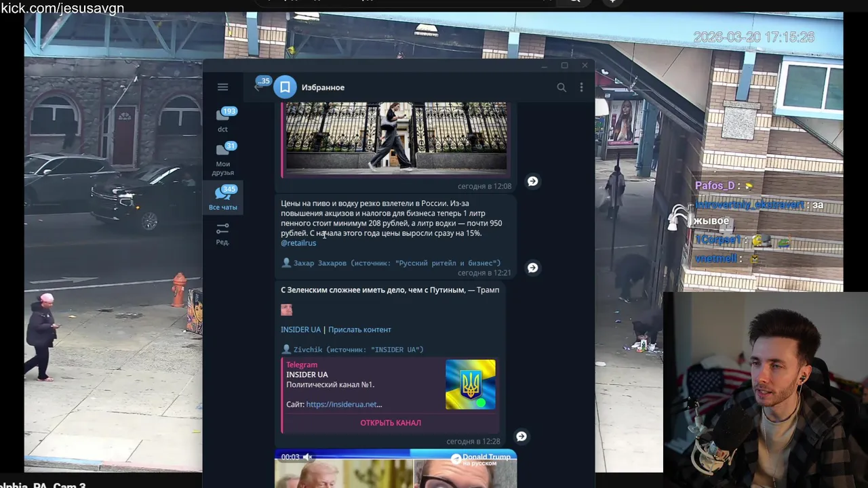Viewport: 868px width, 488px height.
Task: Minimize the Telegram window
Action: [543, 66]
